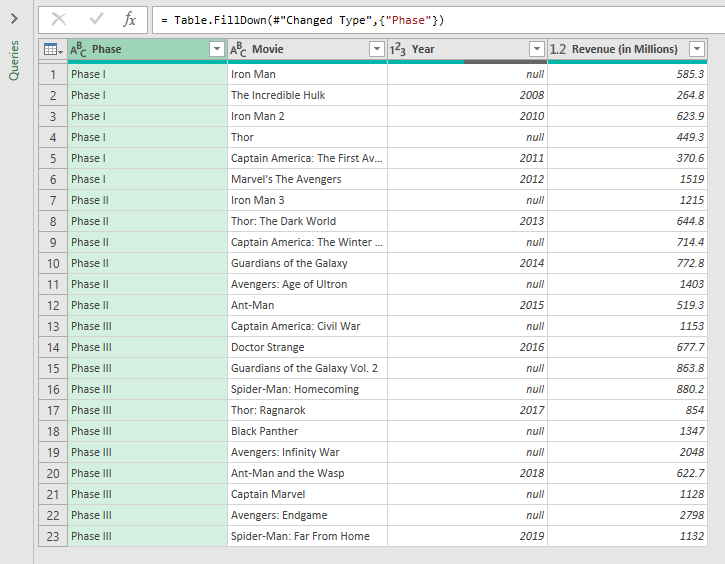Click the Phase III cell in row 13
Viewport: 725px width, 564px height.
147,326
